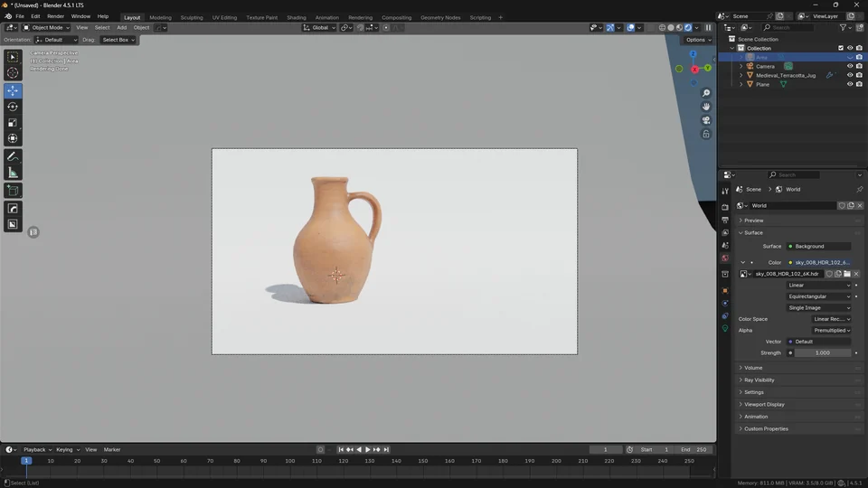Pick the Rotate tool
This screenshot has height=488, width=868.
13,107
